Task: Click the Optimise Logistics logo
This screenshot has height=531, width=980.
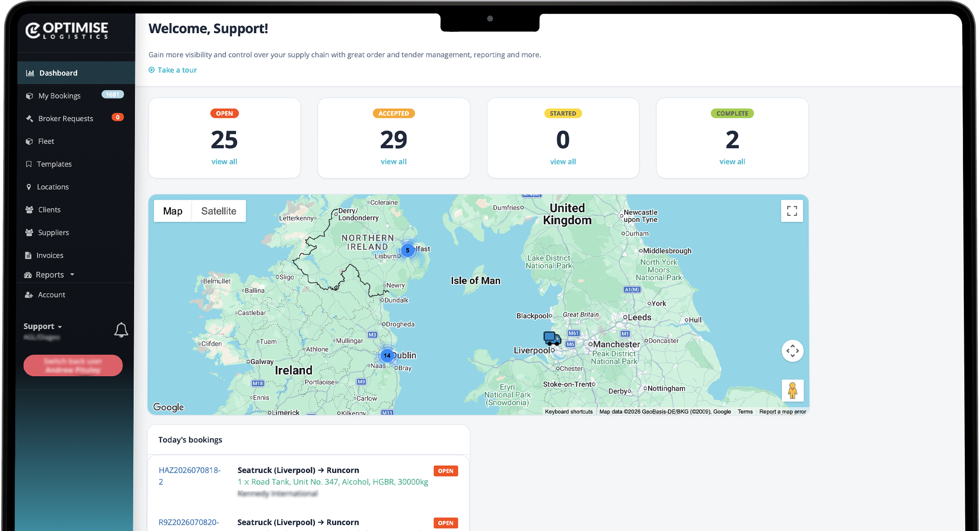Action: tap(67, 31)
